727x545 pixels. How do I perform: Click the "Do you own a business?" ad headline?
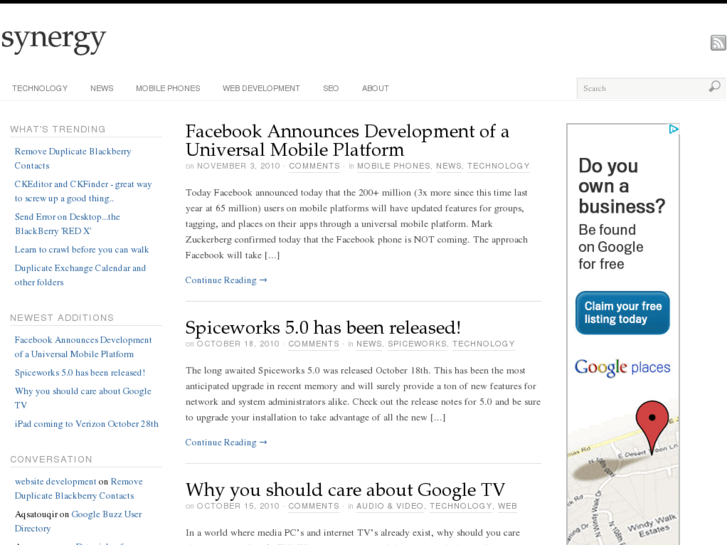[621, 186]
